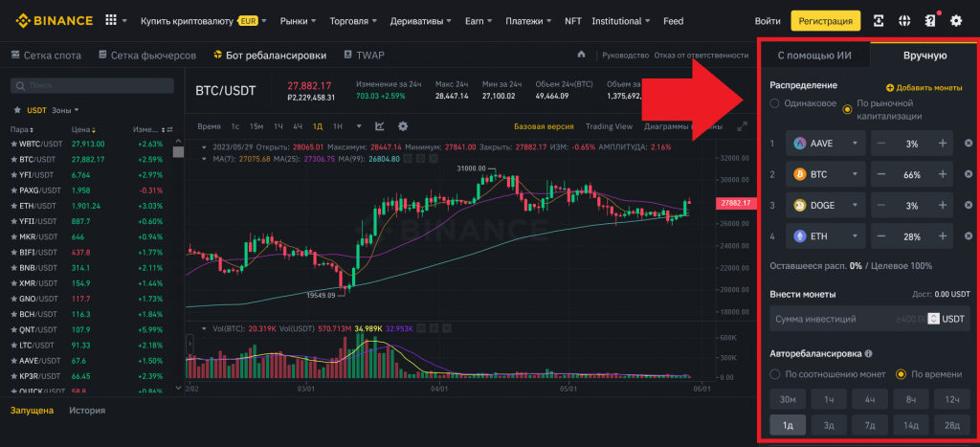This screenshot has width=980, height=447.
Task: Choose the 30м rebalance interval
Action: coord(788,399)
